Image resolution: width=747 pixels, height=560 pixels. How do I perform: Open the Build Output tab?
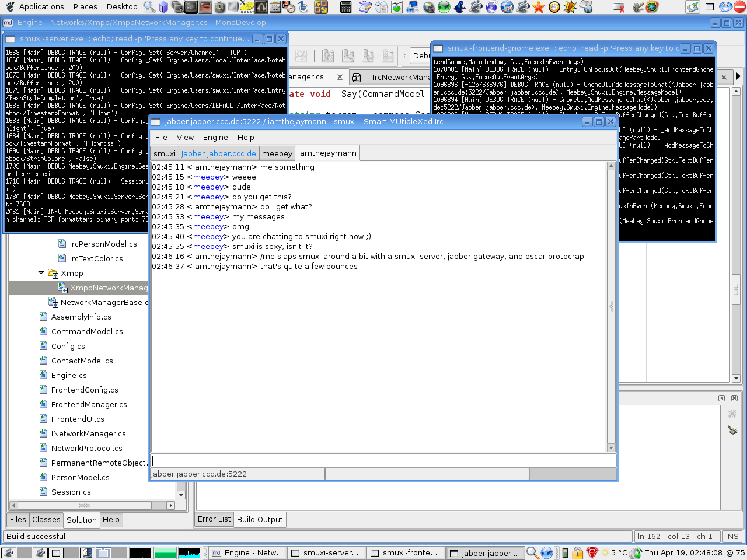260,519
